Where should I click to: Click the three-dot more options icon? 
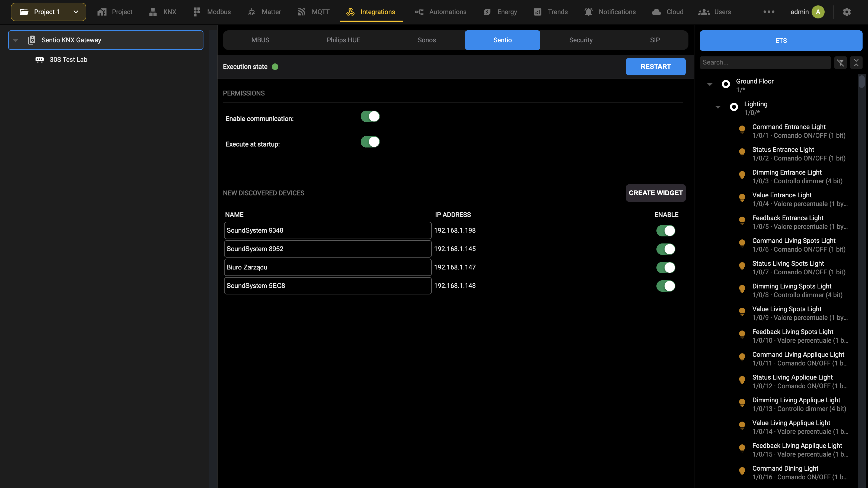click(x=769, y=12)
